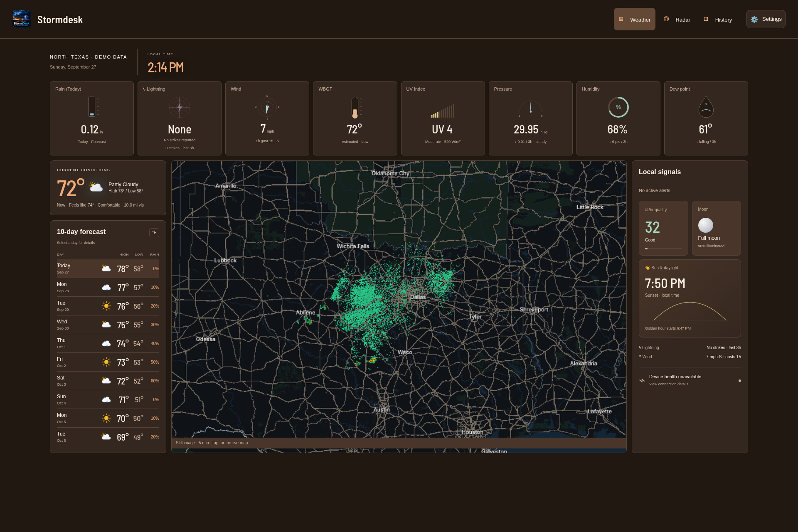This screenshot has width=798, height=532.
Task: Toggle the °F temperature unit button
Action: click(154, 233)
